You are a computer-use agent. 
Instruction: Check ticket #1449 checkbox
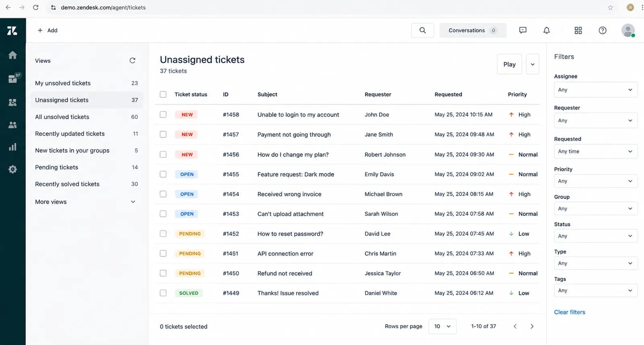pos(163,293)
